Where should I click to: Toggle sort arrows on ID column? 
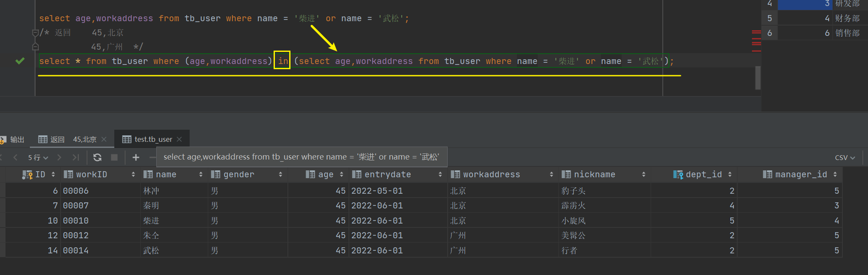pyautogui.click(x=53, y=175)
